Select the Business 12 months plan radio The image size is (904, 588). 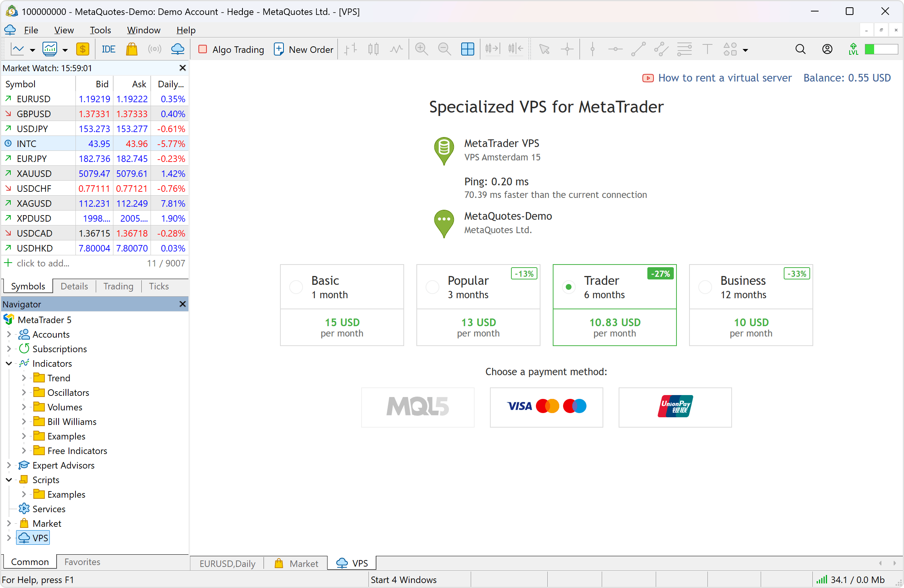click(705, 287)
